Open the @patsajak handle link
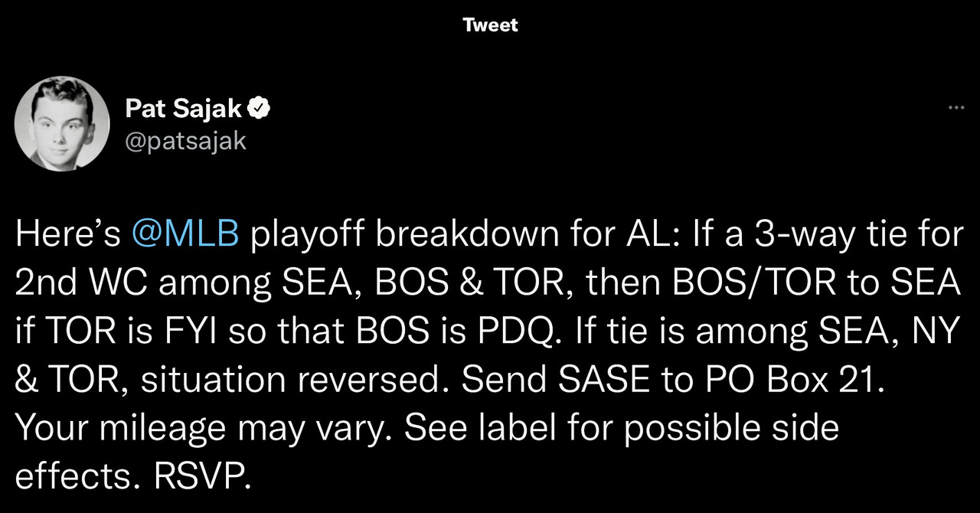The width and height of the screenshot is (980, 513). [x=185, y=141]
